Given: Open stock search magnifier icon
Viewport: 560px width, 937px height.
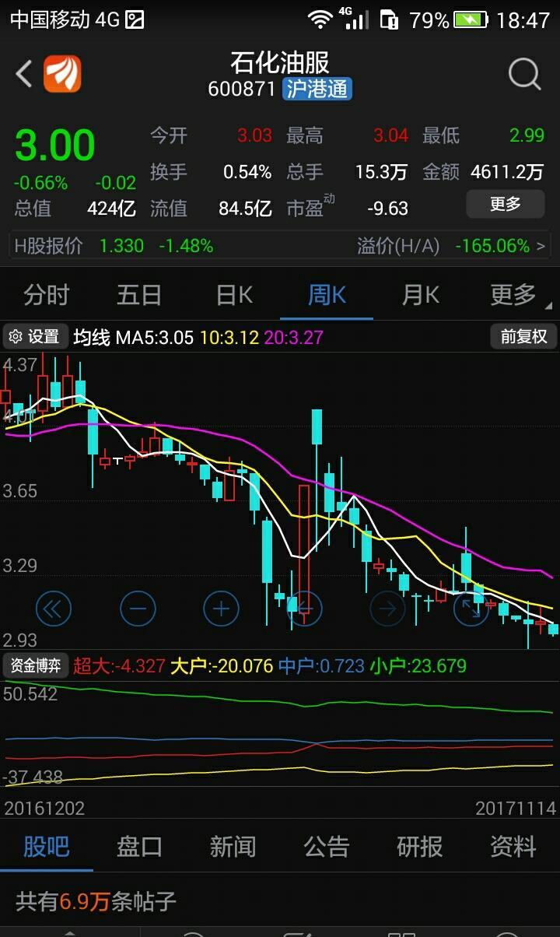Looking at the screenshot, I should click(x=524, y=75).
